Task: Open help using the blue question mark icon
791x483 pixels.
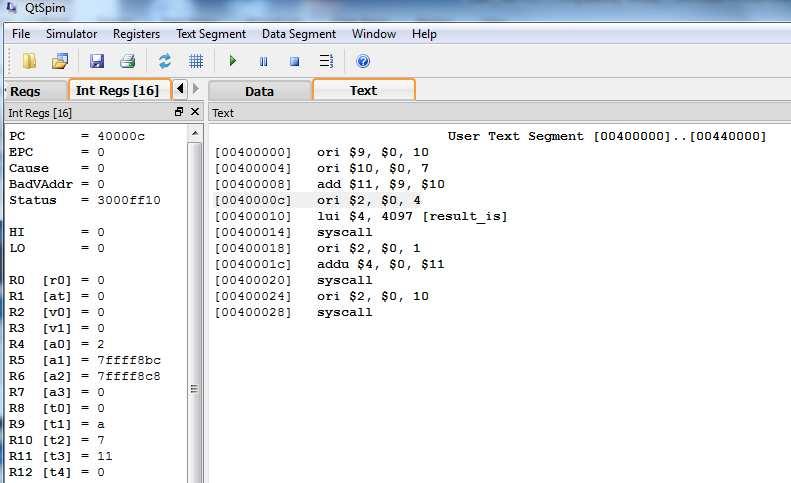Action: (363, 61)
